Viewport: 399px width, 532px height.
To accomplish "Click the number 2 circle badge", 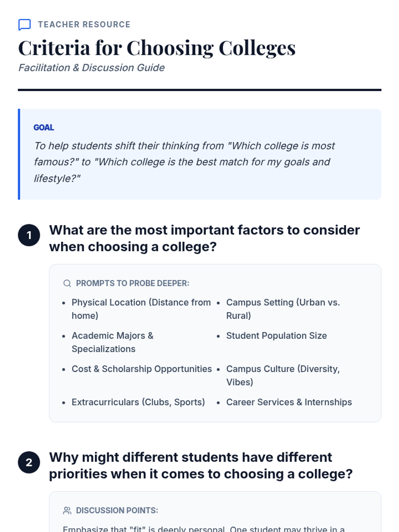I will 29,462.
